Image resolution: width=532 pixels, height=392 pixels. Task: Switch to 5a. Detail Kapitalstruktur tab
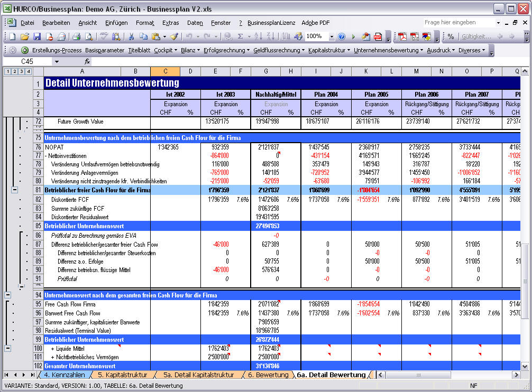tap(198, 375)
